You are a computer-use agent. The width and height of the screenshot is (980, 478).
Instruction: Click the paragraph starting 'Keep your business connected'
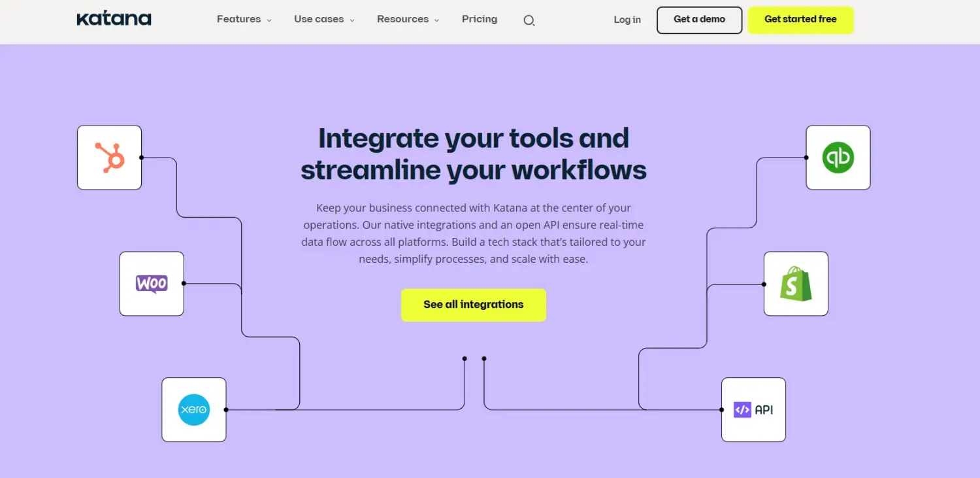coord(474,233)
